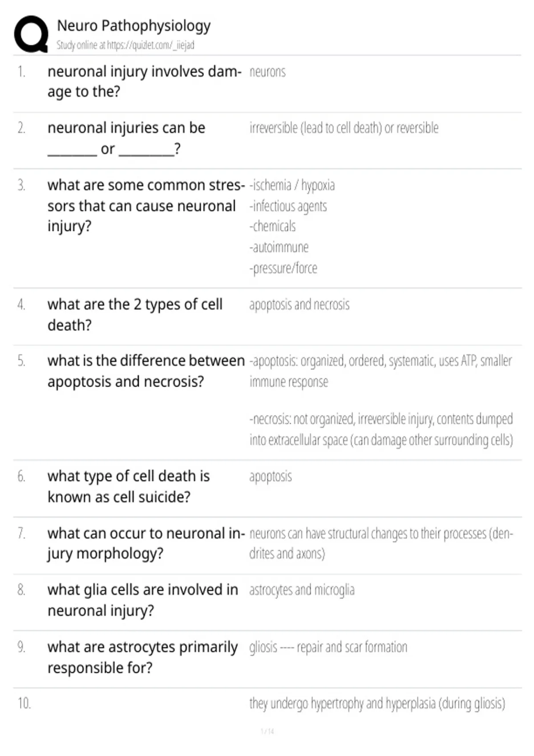Select answer 'irreversible (lead to cell death) or reversible'
534x756 pixels.
(x=344, y=128)
